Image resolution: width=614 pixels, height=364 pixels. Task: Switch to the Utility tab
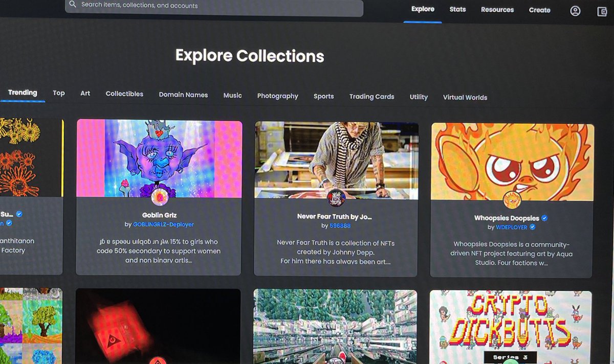419,97
